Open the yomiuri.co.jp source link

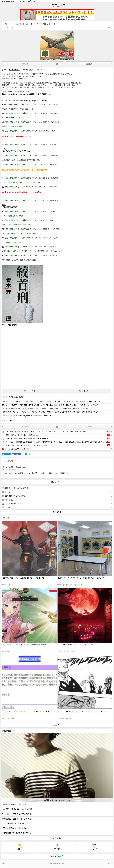tap(27, 94)
